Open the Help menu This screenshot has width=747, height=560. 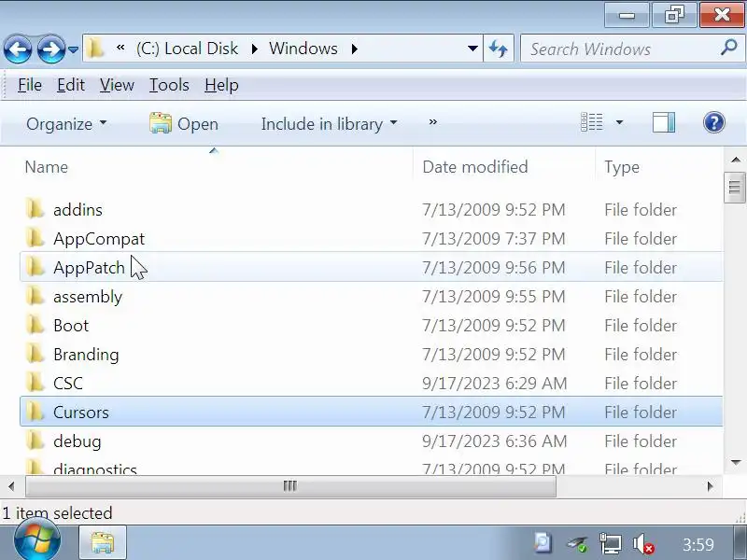(221, 85)
